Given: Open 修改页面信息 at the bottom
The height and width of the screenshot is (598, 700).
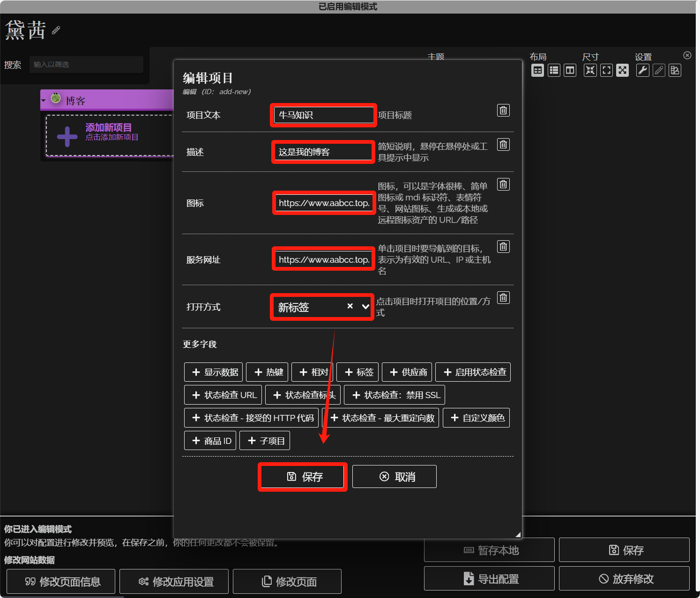Looking at the screenshot, I should (x=61, y=582).
